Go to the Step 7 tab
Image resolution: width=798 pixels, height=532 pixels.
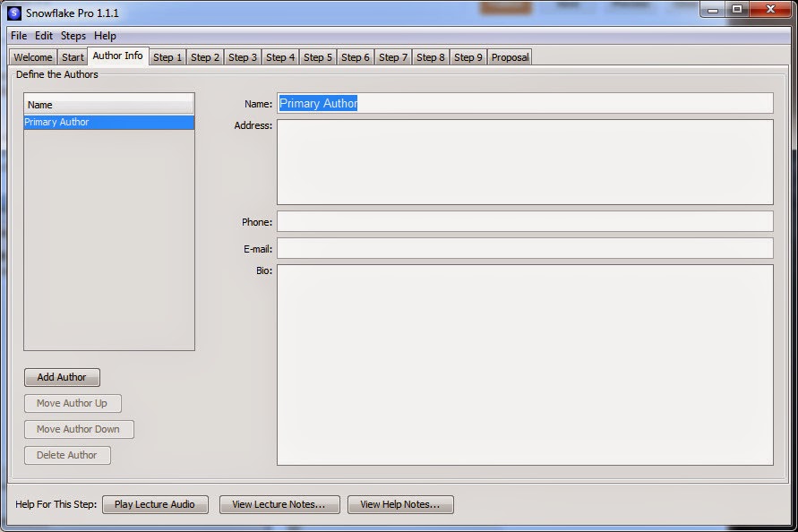click(393, 57)
